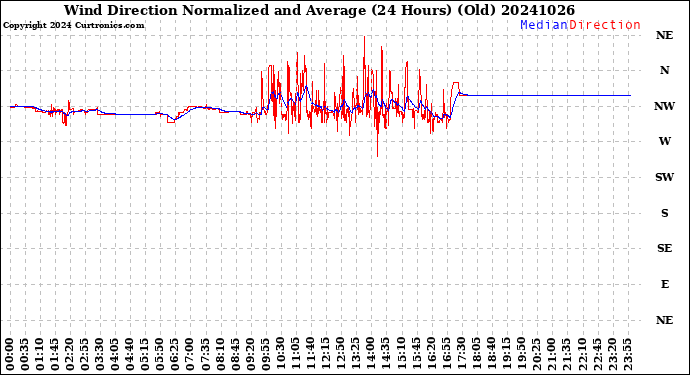This screenshot has width=690, height=375.
Task: Click the '00:00' time label
Action: pos(10,354)
